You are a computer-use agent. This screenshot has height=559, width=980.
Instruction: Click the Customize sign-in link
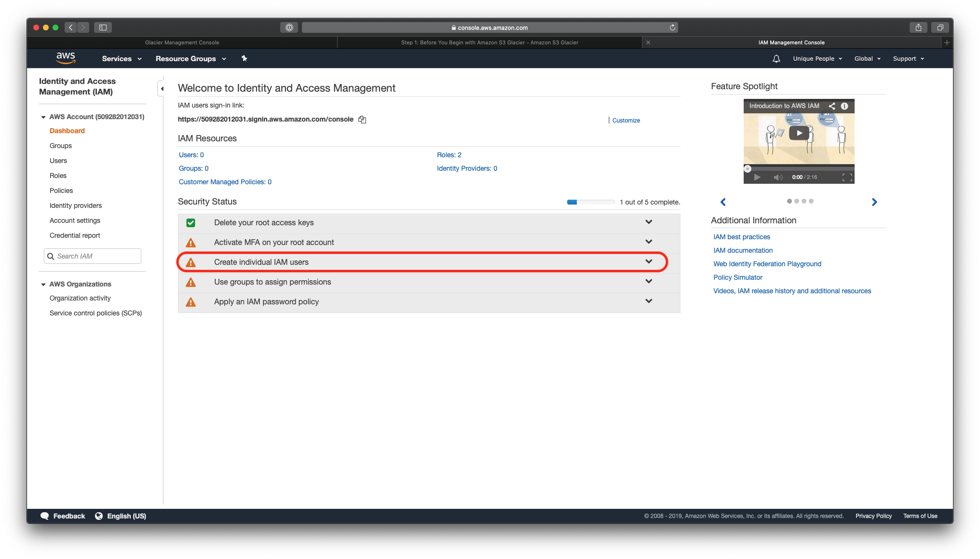tap(626, 121)
